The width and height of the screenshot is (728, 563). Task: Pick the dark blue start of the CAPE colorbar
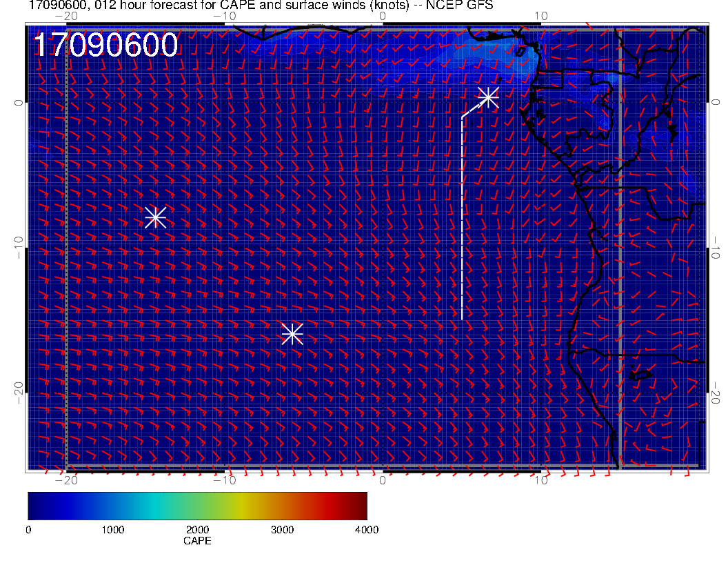(33, 506)
